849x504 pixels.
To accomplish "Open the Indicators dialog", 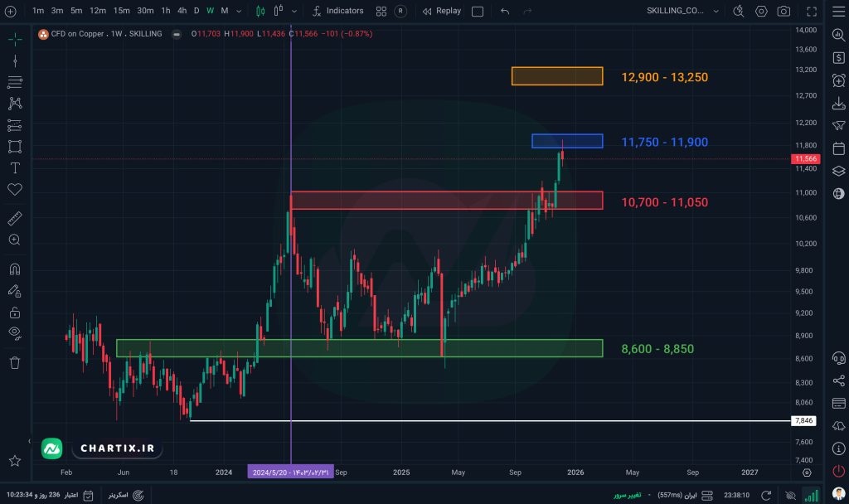I will [337, 11].
